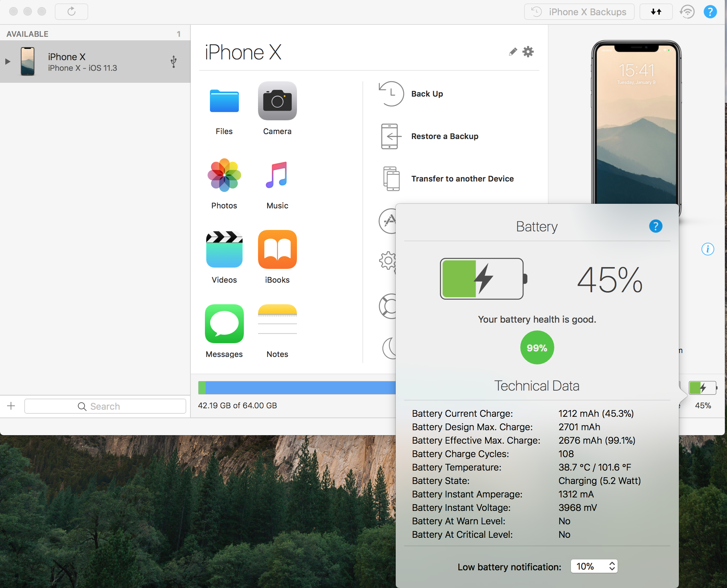Click the green segment of storage bar
727x588 pixels.
(x=202, y=388)
